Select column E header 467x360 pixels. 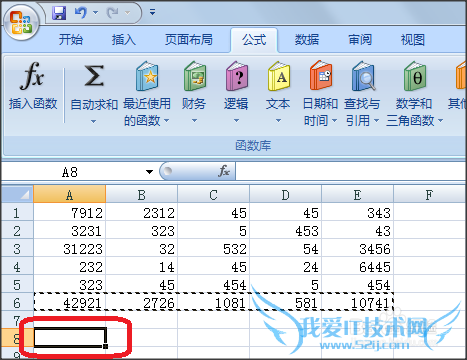point(357,194)
